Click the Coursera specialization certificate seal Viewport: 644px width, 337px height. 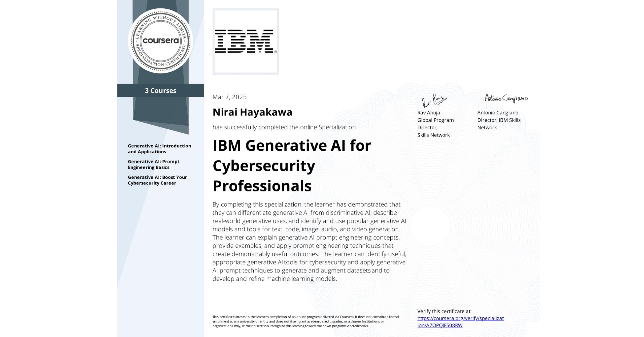[x=160, y=41]
